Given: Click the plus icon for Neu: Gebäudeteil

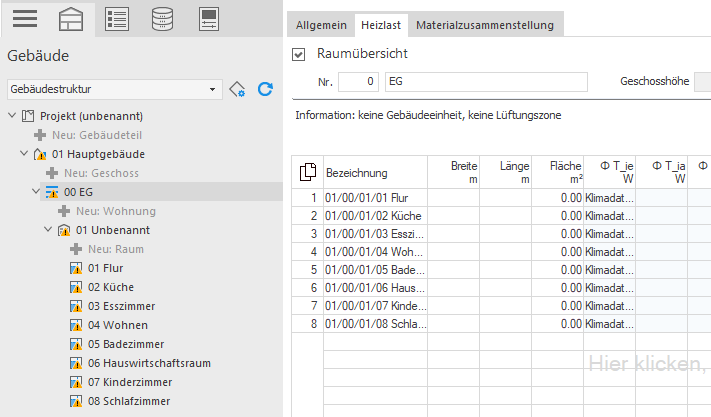Looking at the screenshot, I should (40, 135).
